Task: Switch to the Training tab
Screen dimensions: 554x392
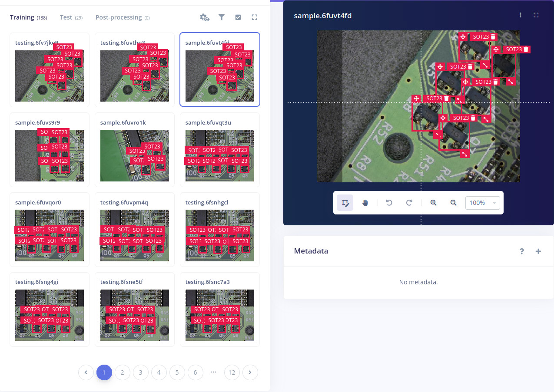Action: pos(29,17)
